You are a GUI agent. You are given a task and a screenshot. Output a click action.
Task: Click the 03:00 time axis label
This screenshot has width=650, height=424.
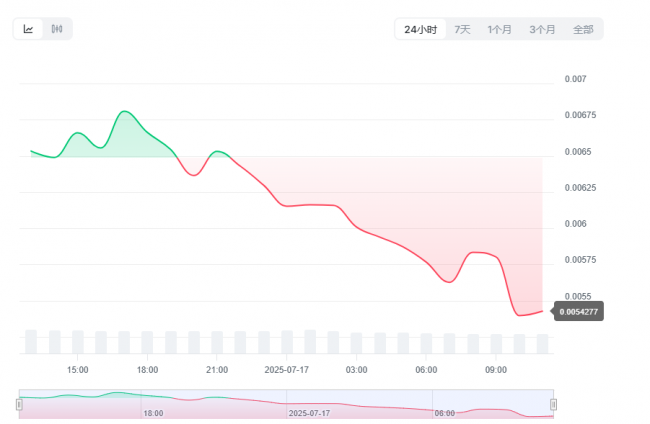point(357,370)
